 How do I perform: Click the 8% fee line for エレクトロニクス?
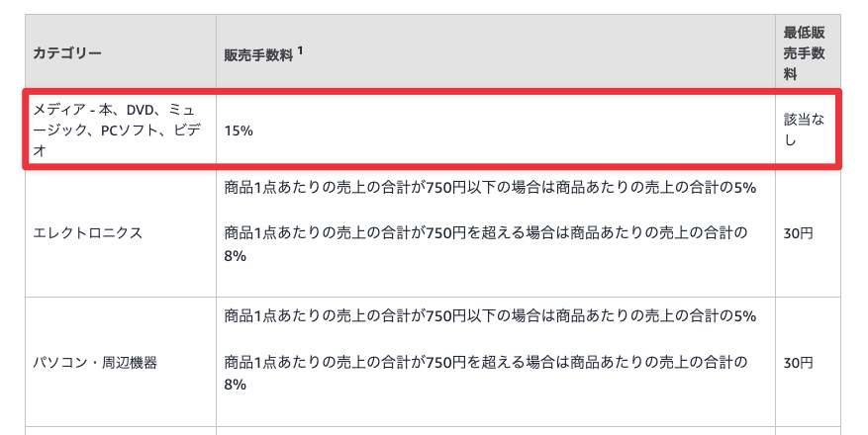click(x=490, y=244)
